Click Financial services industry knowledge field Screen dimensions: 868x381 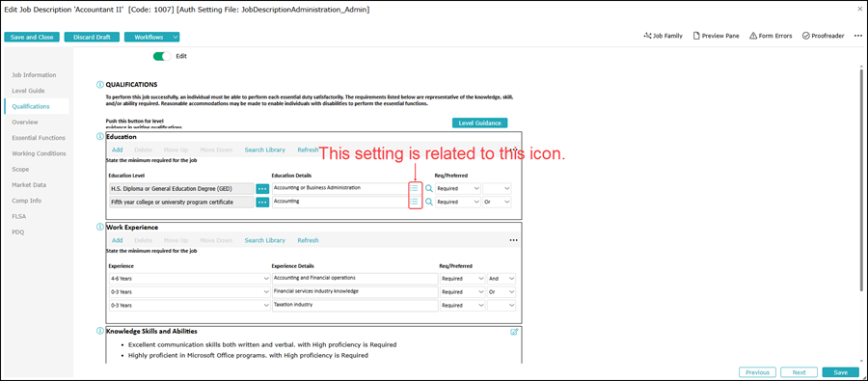pos(355,292)
